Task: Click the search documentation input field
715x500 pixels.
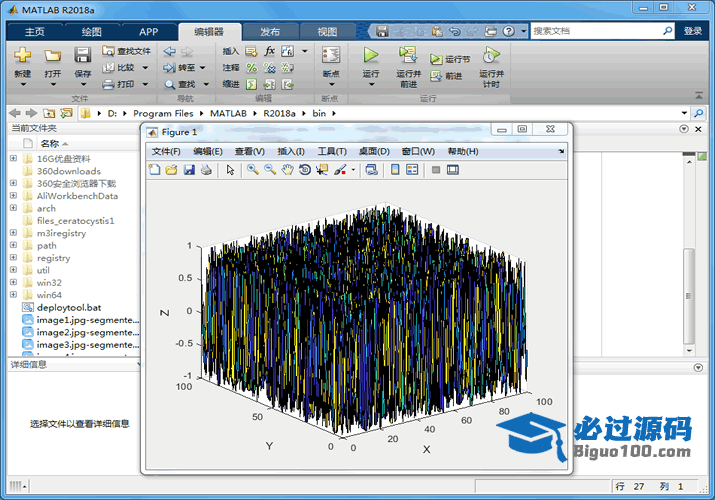Action: [596, 31]
